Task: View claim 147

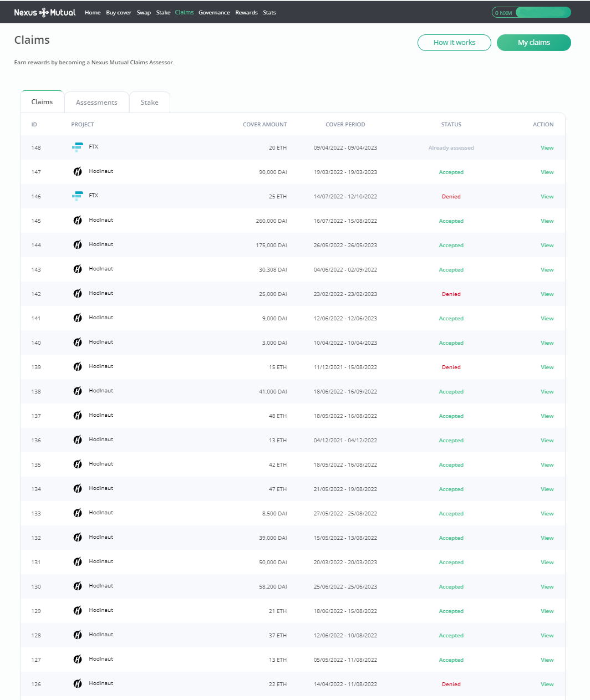Action: (547, 172)
